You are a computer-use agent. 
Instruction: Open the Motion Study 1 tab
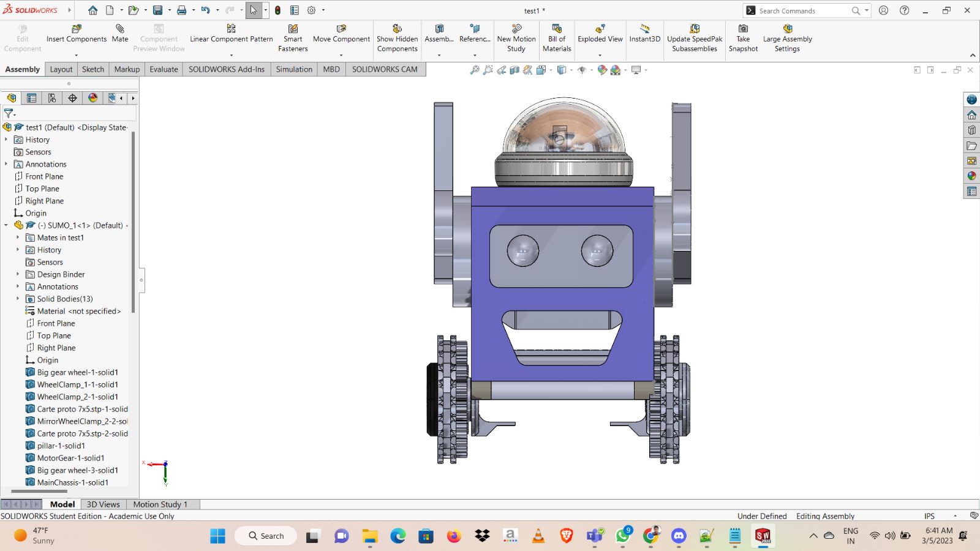point(160,504)
